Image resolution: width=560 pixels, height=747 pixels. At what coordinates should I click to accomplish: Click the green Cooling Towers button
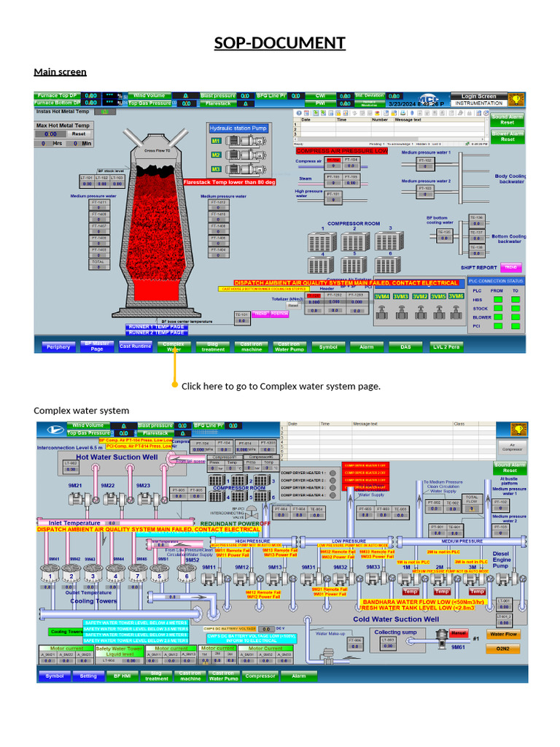(x=66, y=632)
